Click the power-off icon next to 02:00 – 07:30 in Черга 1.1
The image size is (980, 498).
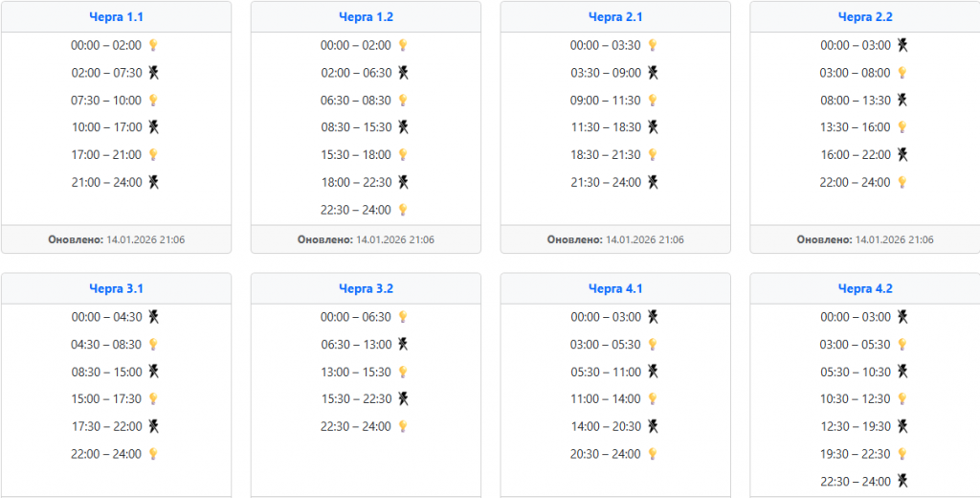153,73
